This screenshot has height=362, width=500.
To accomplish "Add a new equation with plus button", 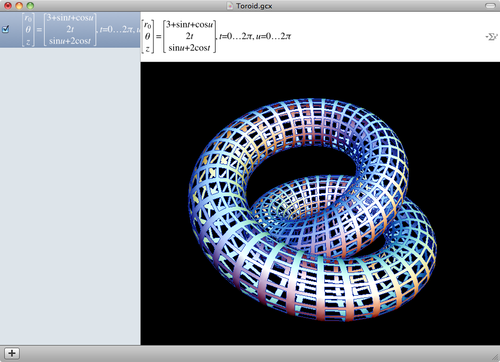I will point(12,353).
